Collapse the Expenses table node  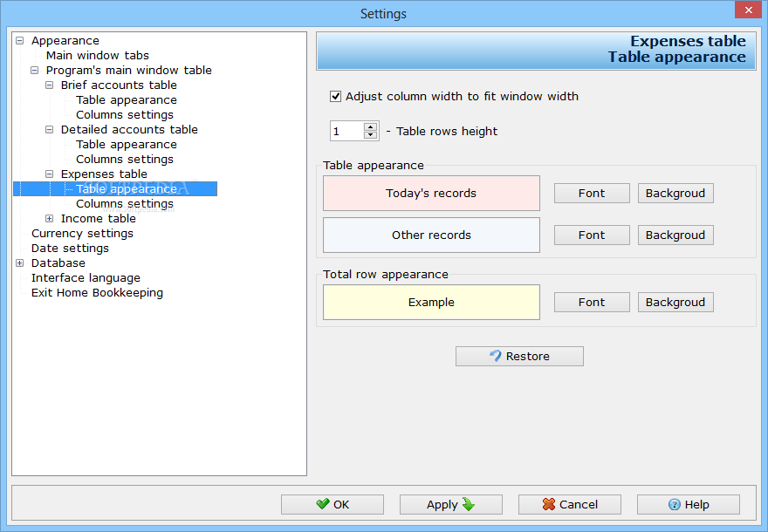pos(49,174)
